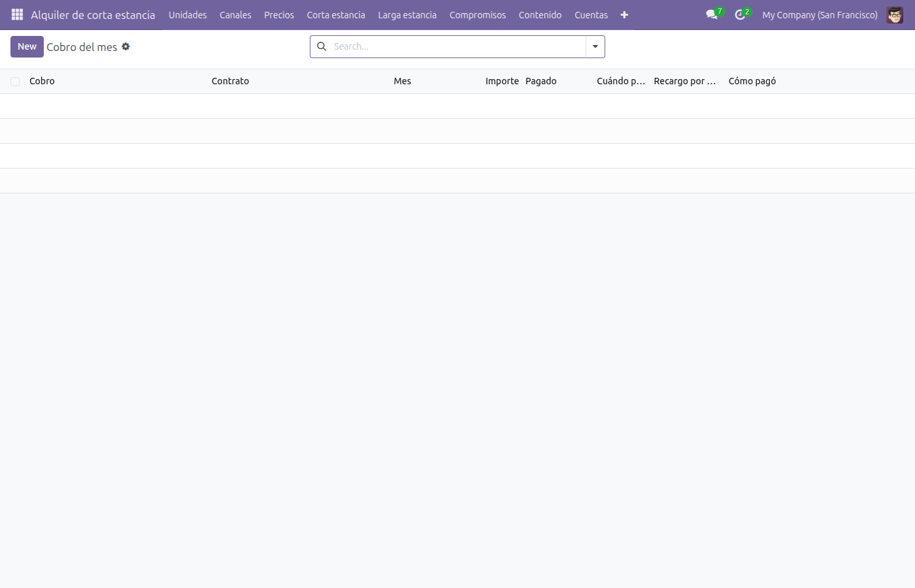
Task: Click the plus icon in navbar
Action: [x=624, y=15]
